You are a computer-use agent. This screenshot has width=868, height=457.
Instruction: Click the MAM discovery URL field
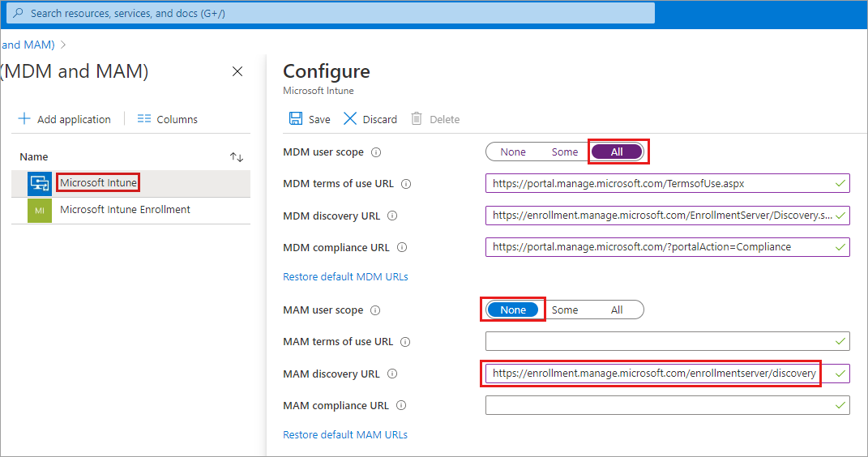[x=668, y=374]
